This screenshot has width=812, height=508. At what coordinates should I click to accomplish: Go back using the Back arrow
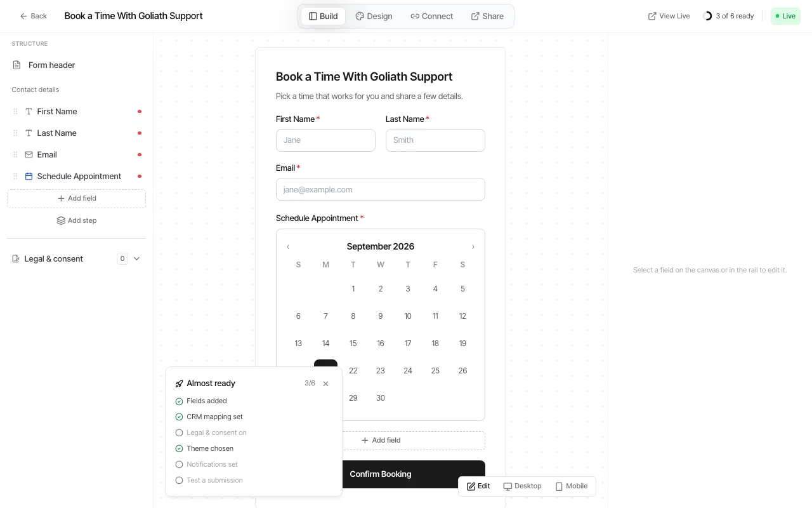33,16
